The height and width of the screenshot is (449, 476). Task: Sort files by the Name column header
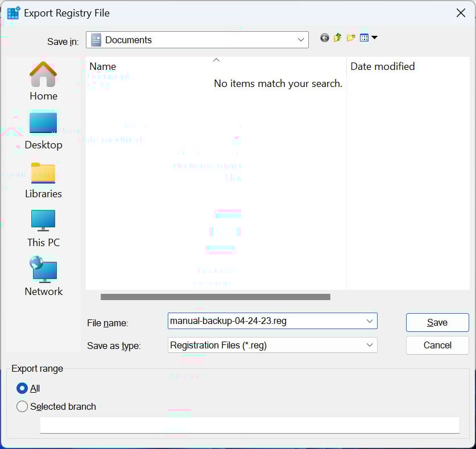(x=103, y=66)
